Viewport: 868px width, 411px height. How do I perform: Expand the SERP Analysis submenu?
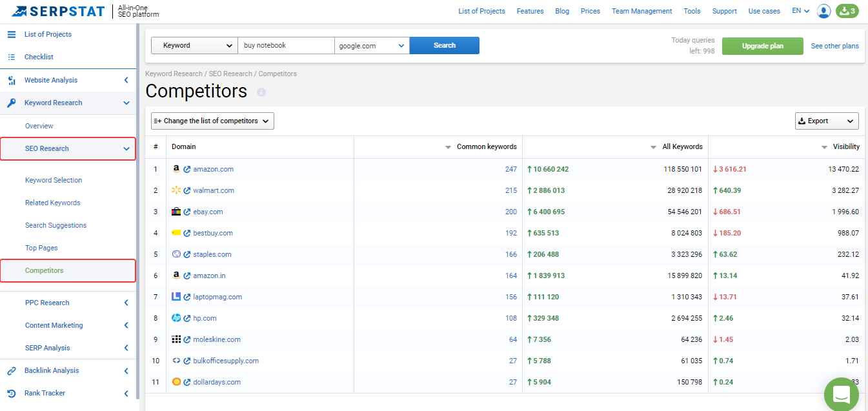(x=126, y=348)
